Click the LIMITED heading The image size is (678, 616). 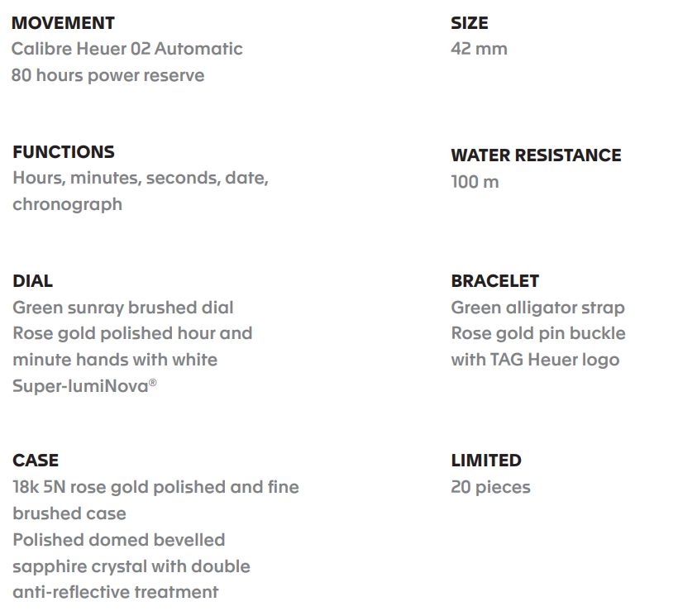click(x=486, y=461)
